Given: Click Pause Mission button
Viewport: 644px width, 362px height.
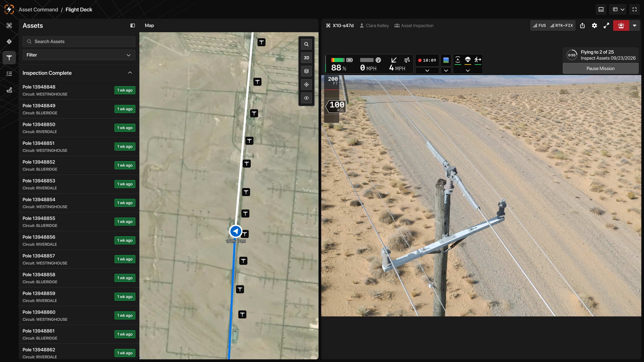Looking at the screenshot, I should (600, 68).
